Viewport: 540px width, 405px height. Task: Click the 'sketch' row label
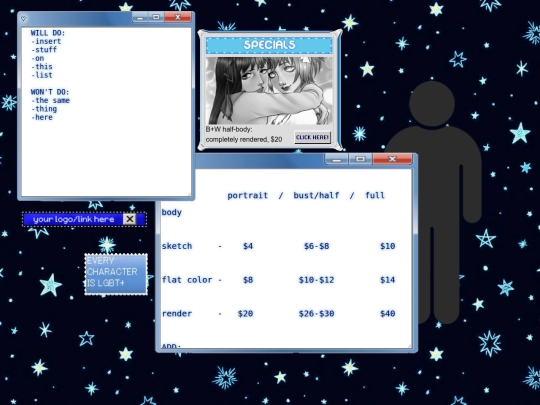point(177,246)
